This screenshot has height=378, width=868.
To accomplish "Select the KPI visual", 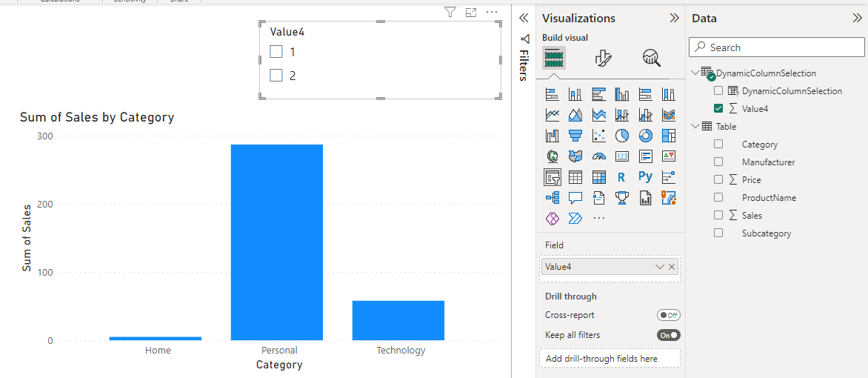I will point(668,156).
